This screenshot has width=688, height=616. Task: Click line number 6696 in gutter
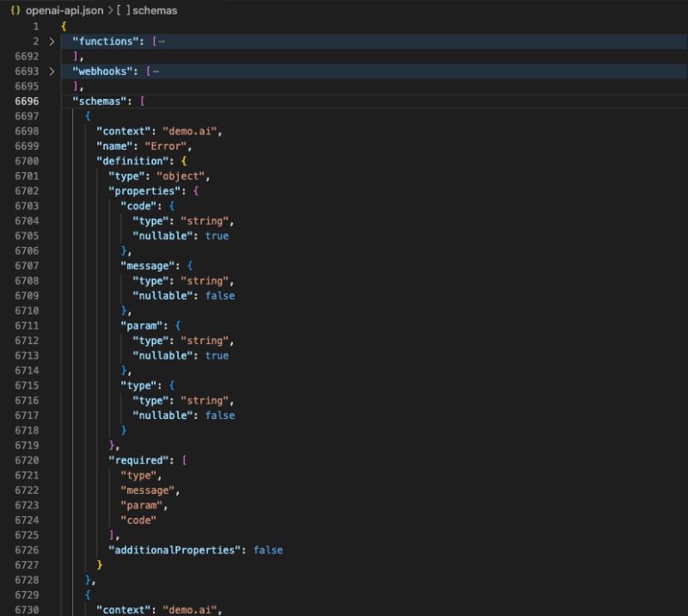coord(27,102)
